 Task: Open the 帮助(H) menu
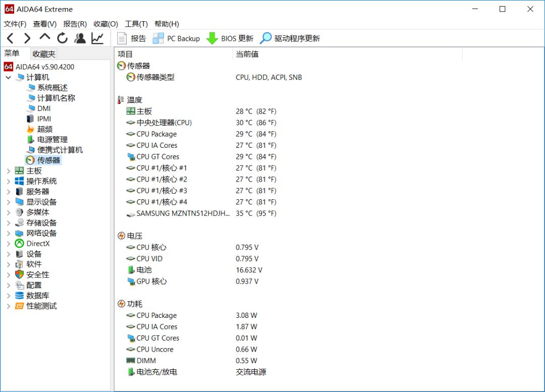pyautogui.click(x=166, y=24)
